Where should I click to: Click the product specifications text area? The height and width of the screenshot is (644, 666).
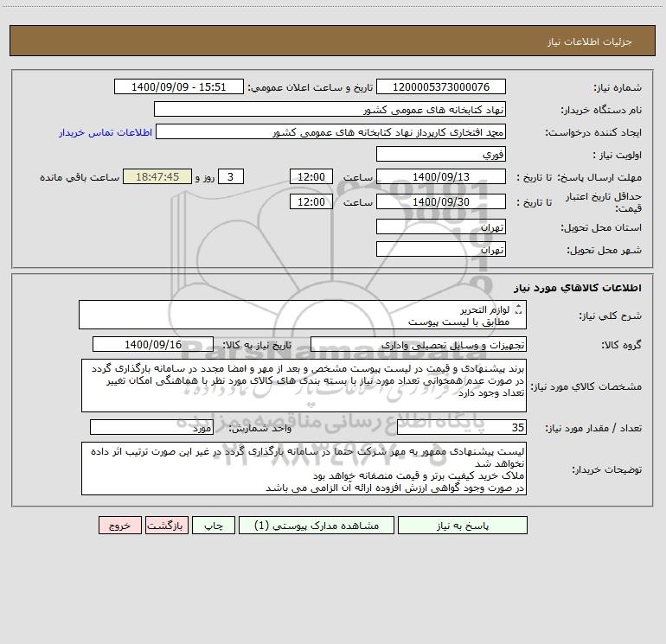[x=304, y=386]
